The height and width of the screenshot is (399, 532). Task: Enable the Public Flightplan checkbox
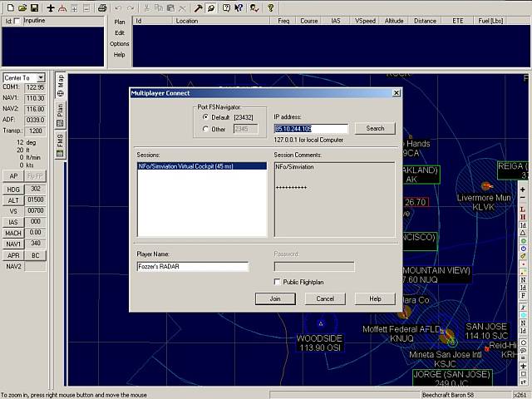pyautogui.click(x=278, y=282)
